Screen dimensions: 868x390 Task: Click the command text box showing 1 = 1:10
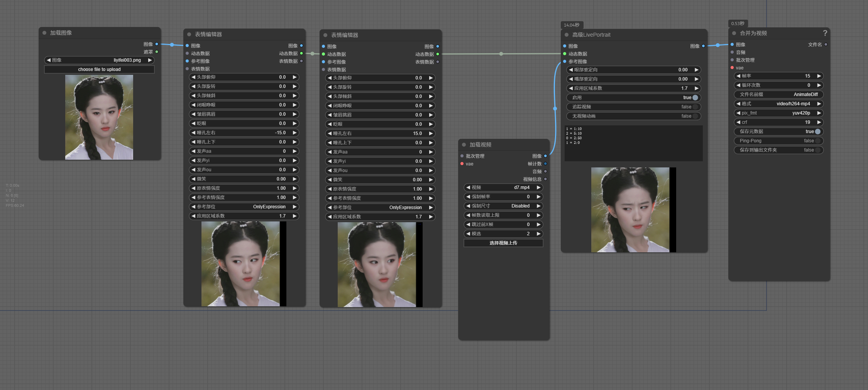coord(633,143)
